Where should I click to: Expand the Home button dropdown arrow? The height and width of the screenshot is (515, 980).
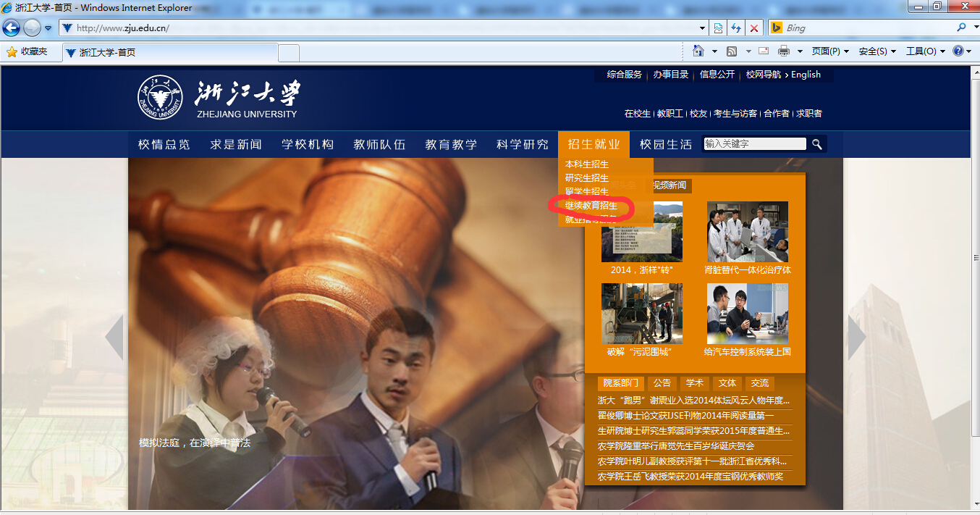click(714, 51)
